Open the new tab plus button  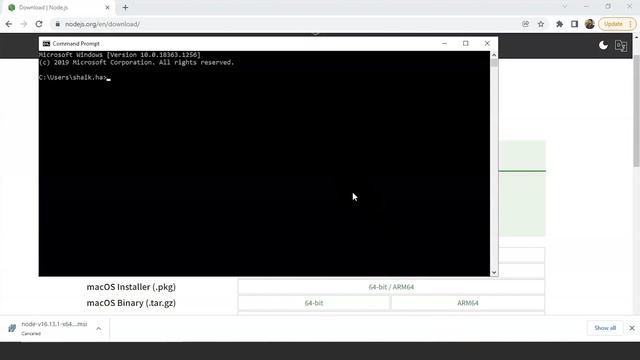[x=125, y=7]
